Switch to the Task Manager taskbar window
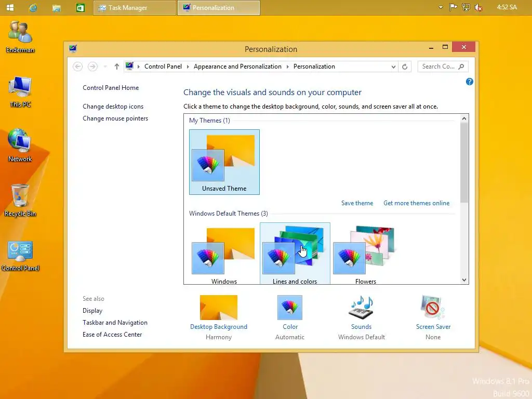The height and width of the screenshot is (399, 532). 135,7
